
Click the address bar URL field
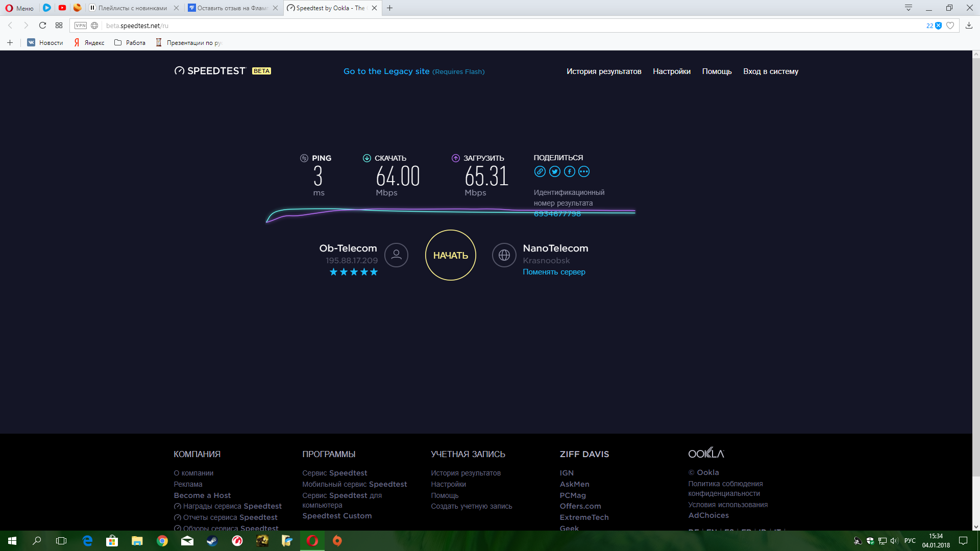(510, 26)
